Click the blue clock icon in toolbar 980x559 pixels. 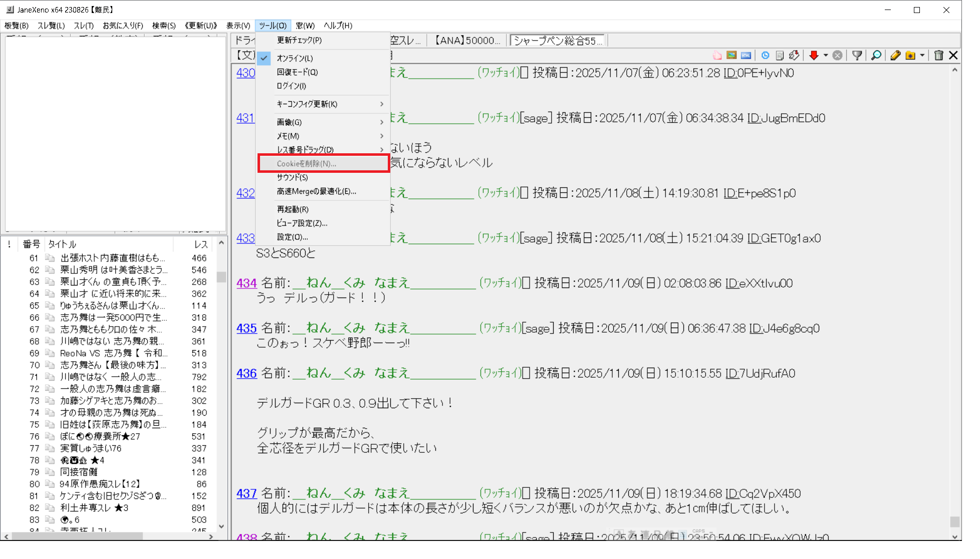point(765,56)
